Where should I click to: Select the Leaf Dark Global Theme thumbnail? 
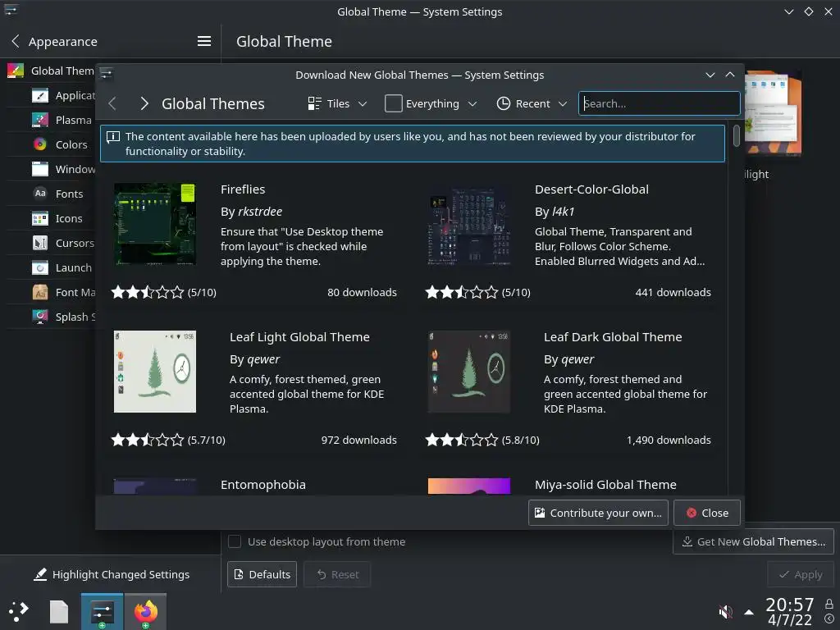[x=468, y=372]
